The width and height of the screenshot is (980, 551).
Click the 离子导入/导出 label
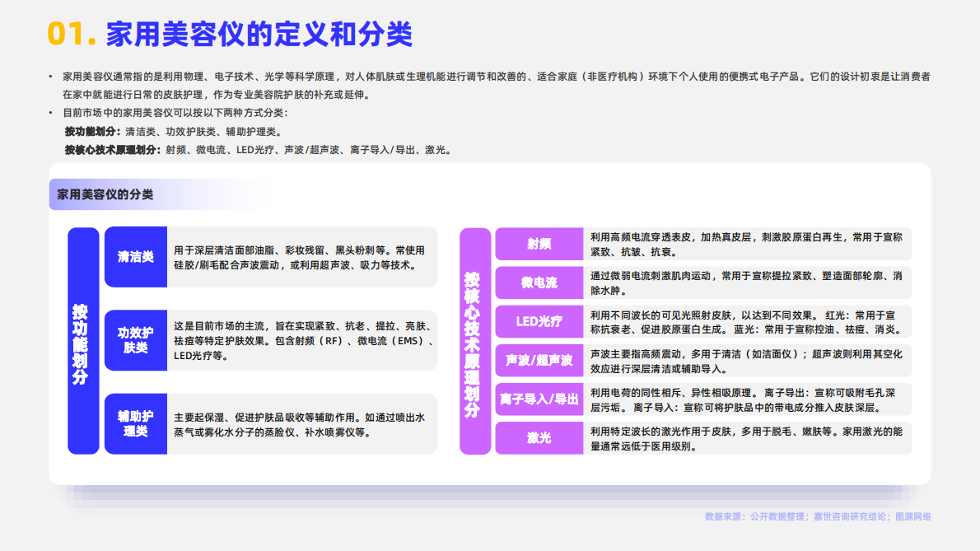(x=539, y=399)
